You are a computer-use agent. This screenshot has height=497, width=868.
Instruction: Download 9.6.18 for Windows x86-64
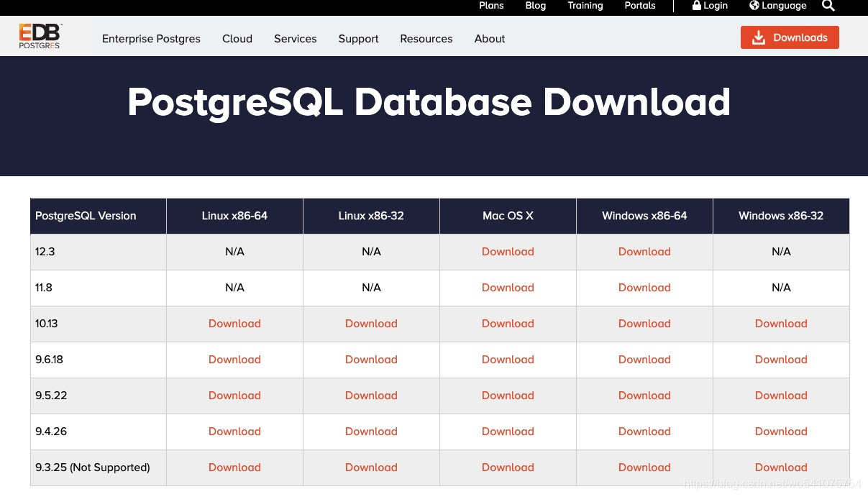(x=644, y=360)
